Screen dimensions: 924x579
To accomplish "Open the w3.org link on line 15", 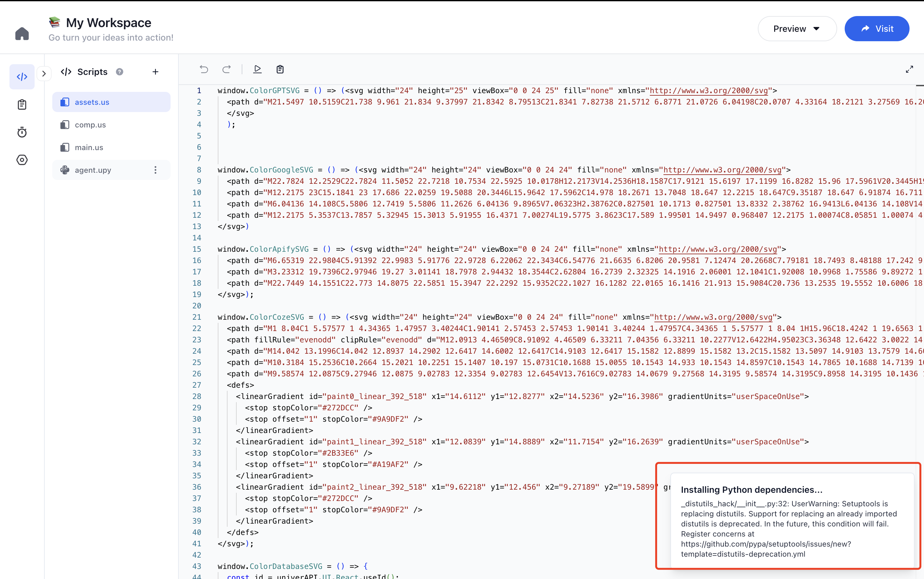I will click(x=718, y=249).
